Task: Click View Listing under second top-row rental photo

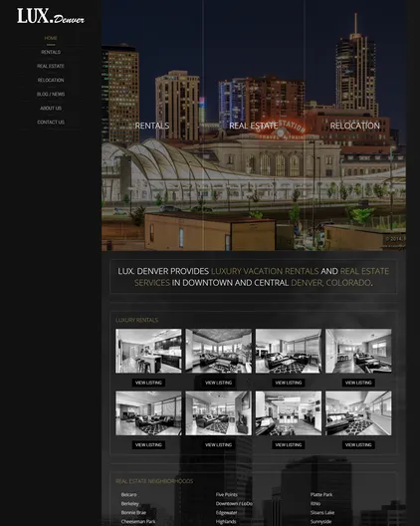Action: [219, 383]
